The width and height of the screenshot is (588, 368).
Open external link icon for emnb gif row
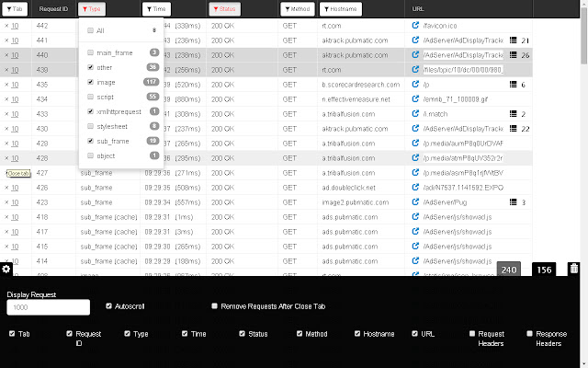(415, 98)
